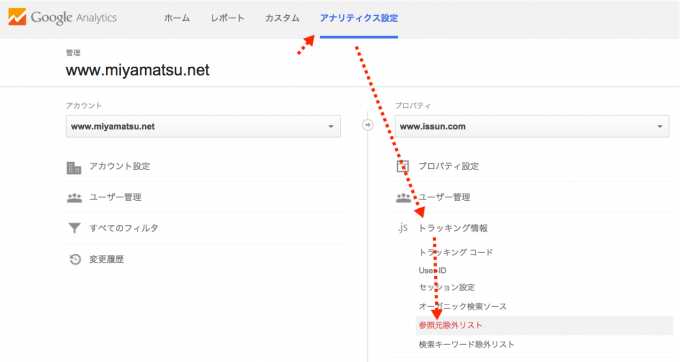
Task: Open プロパティ設定
Action: coord(448,166)
